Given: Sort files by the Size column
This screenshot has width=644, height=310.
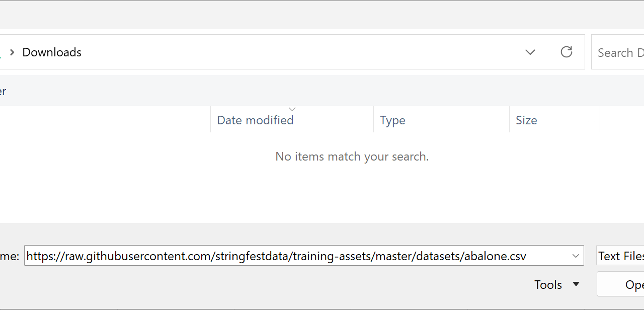Looking at the screenshot, I should coord(526,120).
